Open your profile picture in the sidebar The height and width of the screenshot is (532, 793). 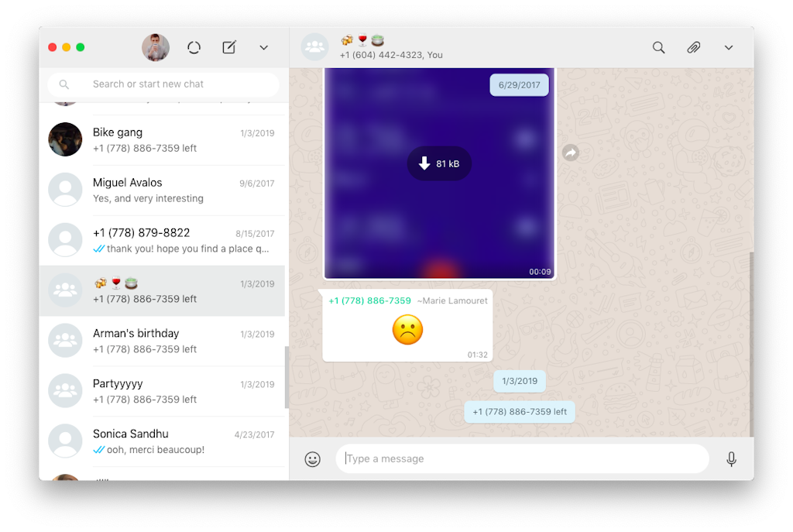[x=156, y=47]
